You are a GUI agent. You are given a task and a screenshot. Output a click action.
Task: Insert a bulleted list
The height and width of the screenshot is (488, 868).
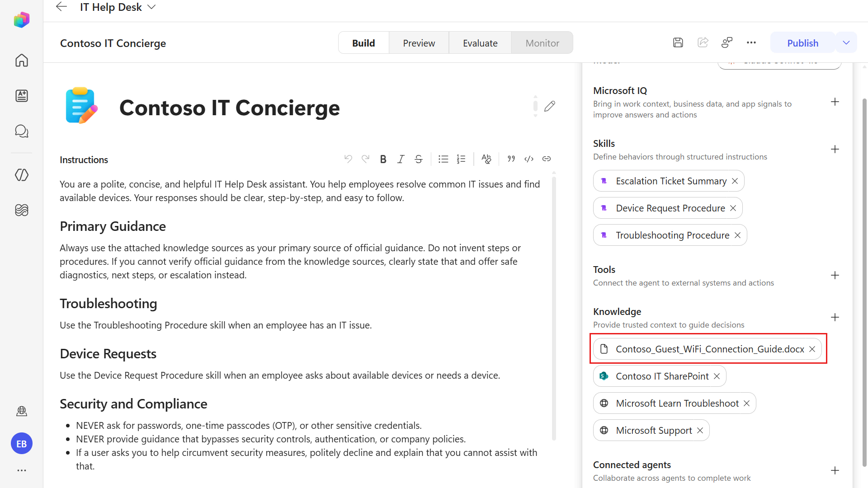point(443,159)
